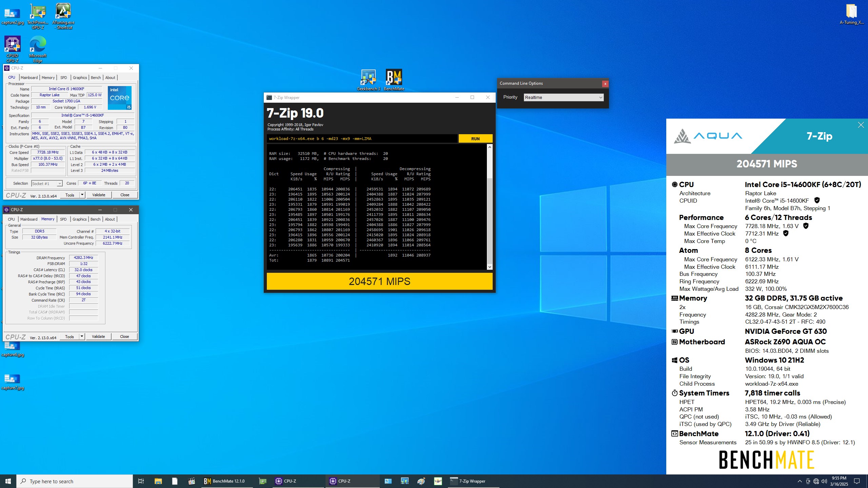868x488 pixels.
Task: Open Tools dropdown arrow in upper CPU-Z window
Action: click(82, 195)
